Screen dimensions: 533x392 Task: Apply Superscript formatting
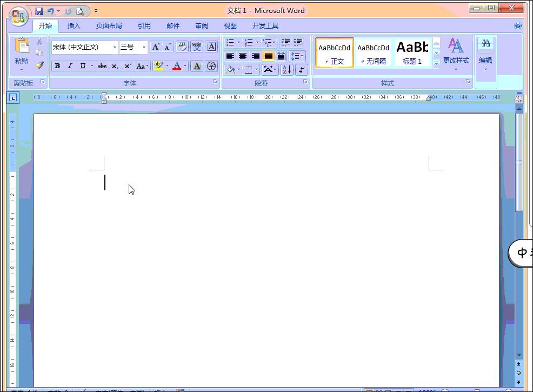(x=128, y=65)
